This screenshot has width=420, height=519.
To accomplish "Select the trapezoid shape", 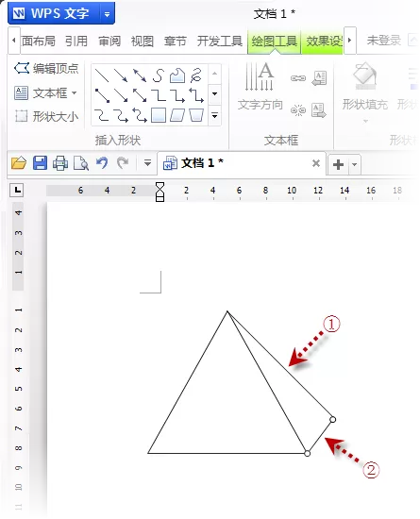I will click(x=196, y=115).
